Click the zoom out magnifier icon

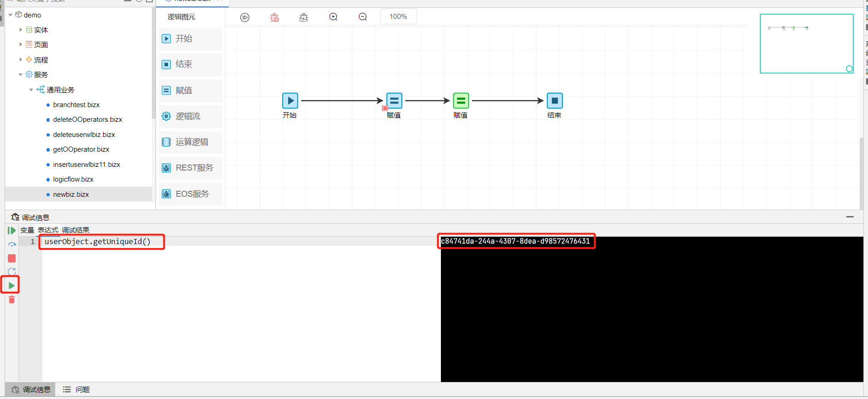363,17
